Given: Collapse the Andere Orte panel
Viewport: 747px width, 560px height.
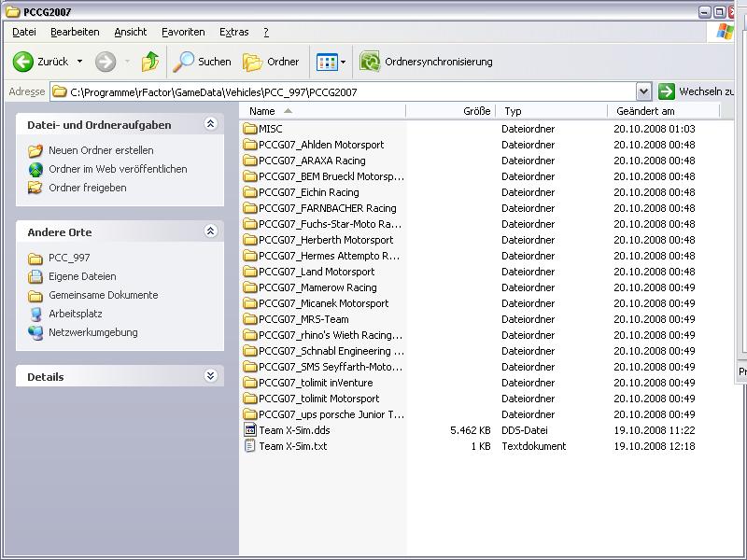Looking at the screenshot, I should 211,231.
